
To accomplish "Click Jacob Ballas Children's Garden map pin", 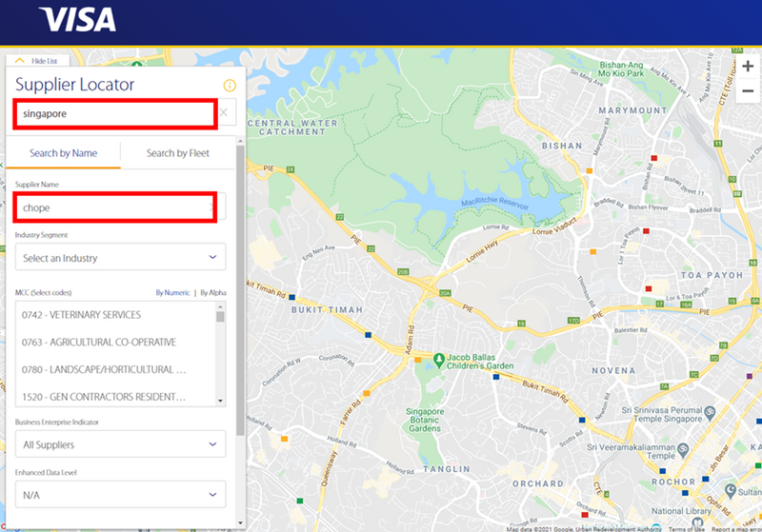I will [x=439, y=360].
